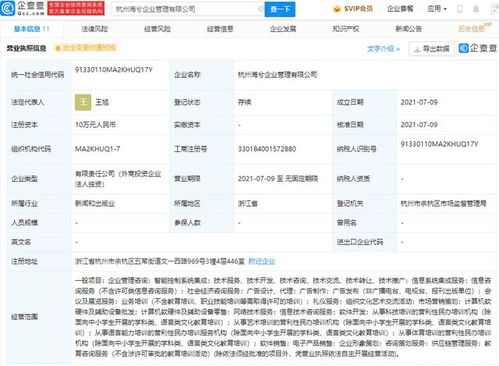Switch to the 法律风险 tab
The height and width of the screenshot is (366, 499).
95,29
